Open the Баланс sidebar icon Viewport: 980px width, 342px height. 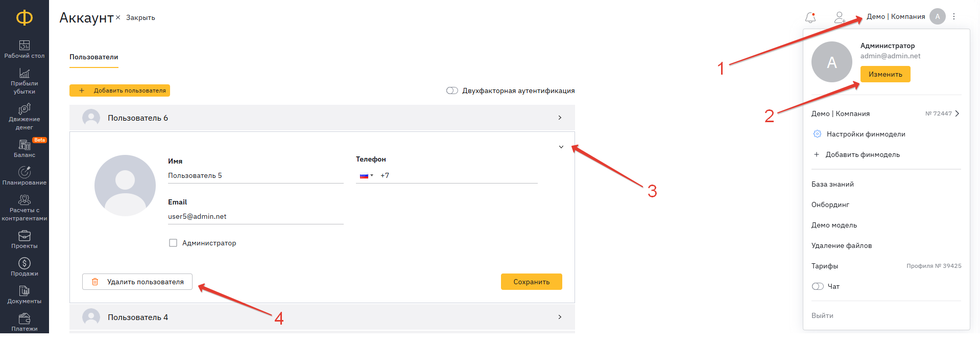coord(25,145)
